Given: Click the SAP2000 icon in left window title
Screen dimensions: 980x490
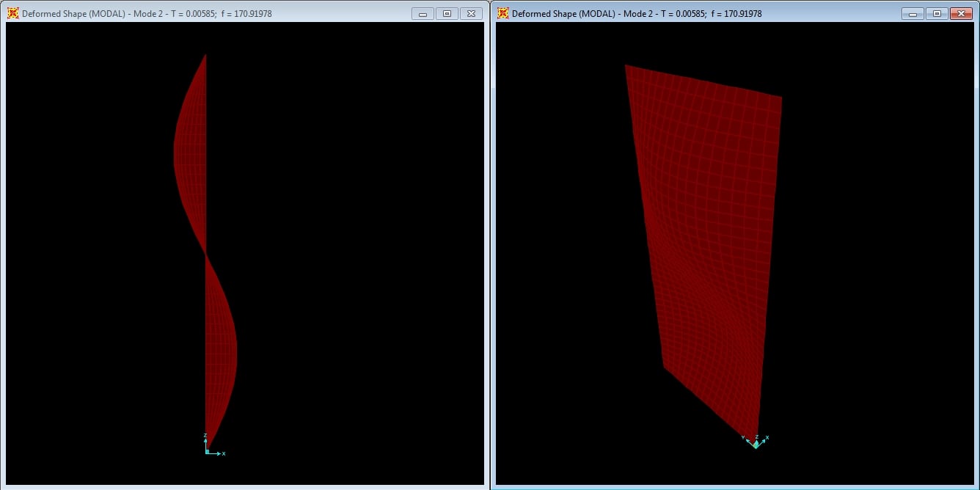Looking at the screenshot, I should 12,13.
